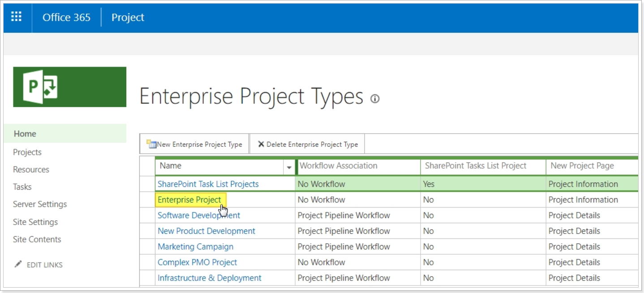The height and width of the screenshot is (293, 644).
Task: Select the row header of Marketing Campaign row
Action: 147,246
